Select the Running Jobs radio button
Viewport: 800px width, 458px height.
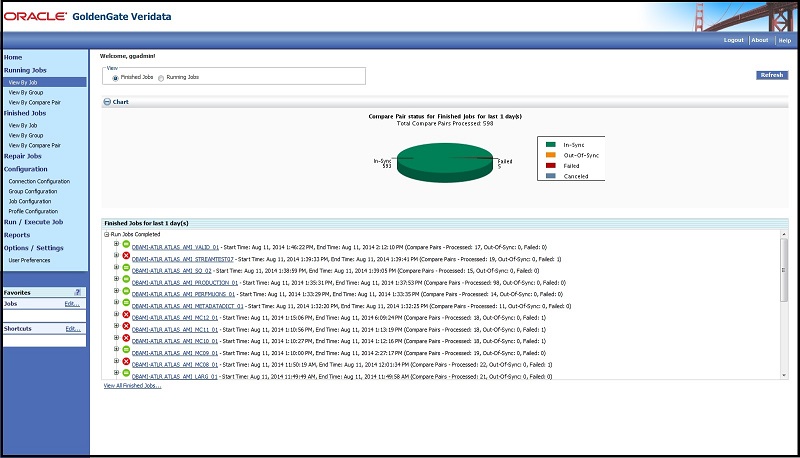(x=161, y=78)
